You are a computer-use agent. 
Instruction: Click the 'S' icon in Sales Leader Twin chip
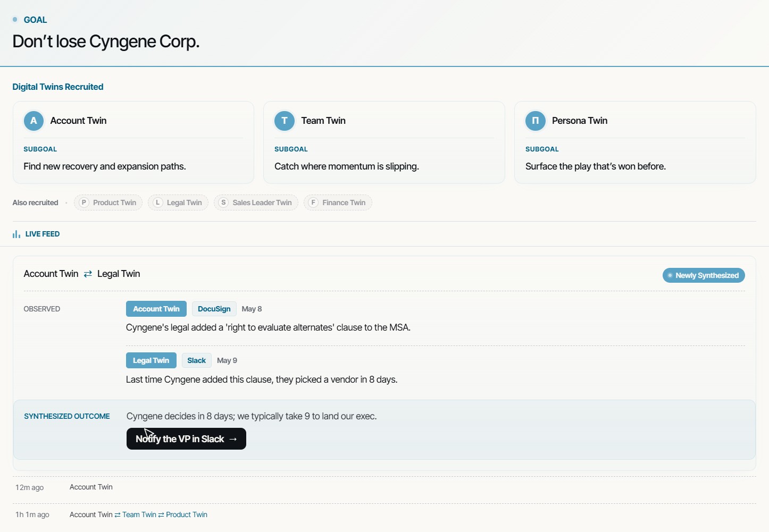pos(223,202)
